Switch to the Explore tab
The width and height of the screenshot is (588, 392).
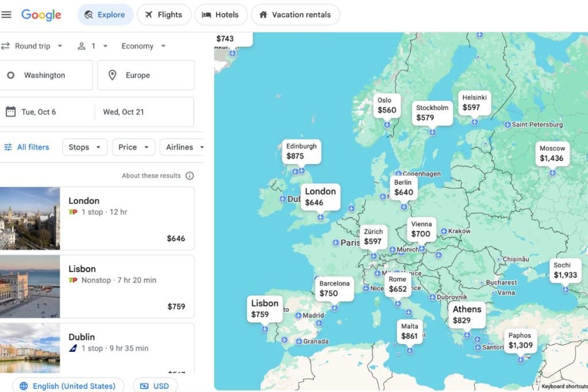pyautogui.click(x=105, y=14)
